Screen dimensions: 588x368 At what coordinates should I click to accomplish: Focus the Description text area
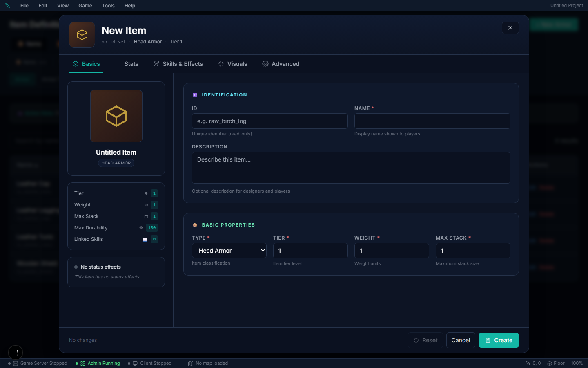click(351, 168)
